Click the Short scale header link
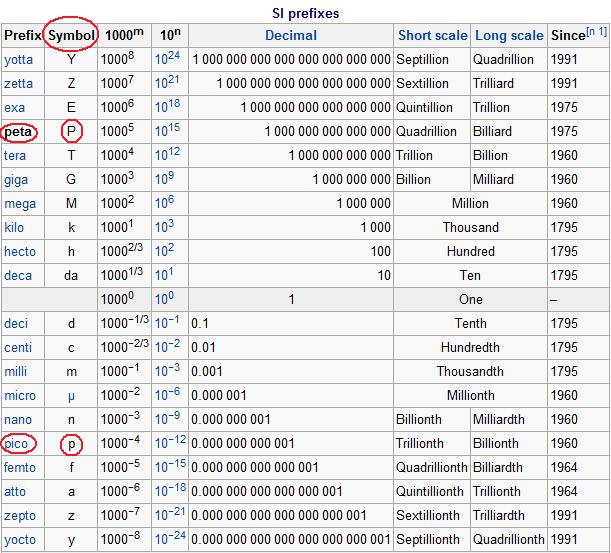 (x=432, y=35)
